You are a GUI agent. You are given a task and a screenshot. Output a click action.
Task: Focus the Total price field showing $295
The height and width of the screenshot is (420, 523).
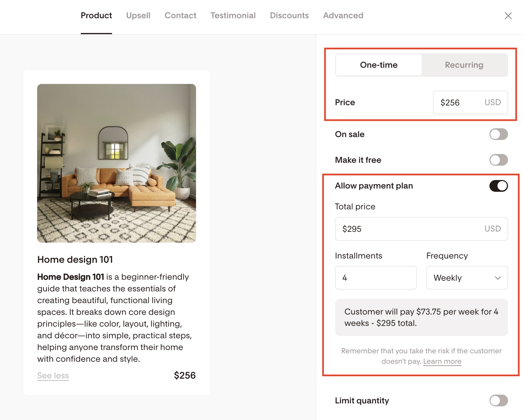[410, 229]
